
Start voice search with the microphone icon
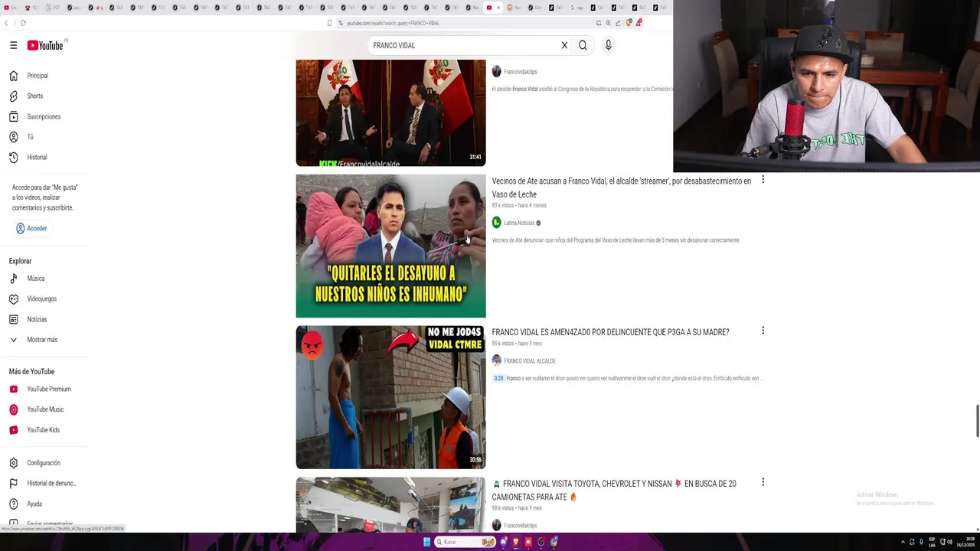[608, 45]
